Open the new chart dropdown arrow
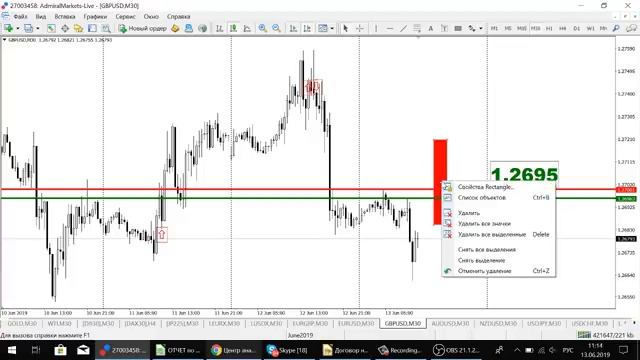The height and width of the screenshot is (360, 640). [x=17, y=29]
